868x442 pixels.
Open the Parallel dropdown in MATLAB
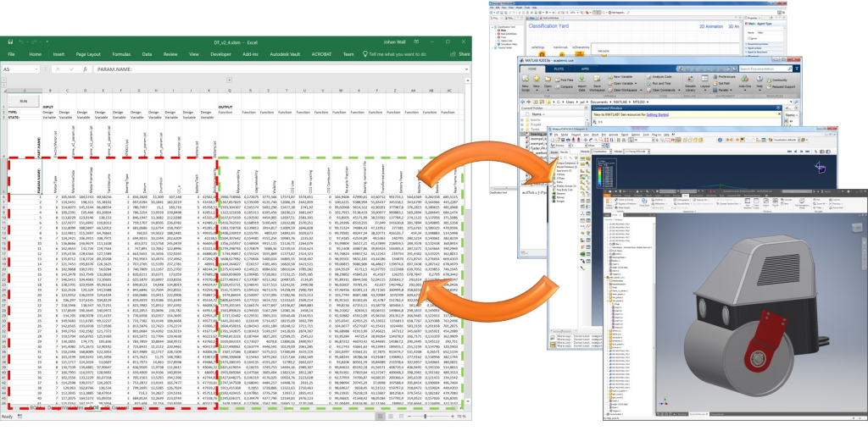[x=722, y=90]
